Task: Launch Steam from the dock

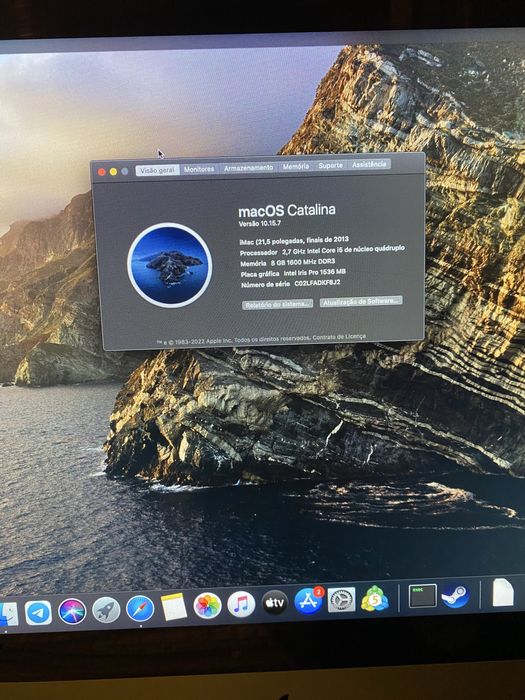Action: (455, 596)
